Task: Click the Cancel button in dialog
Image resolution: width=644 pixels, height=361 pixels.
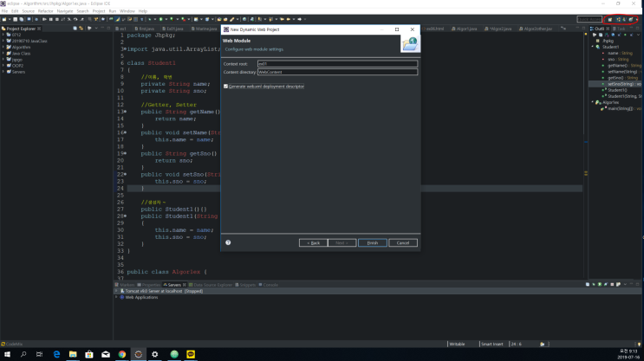Action: pyautogui.click(x=402, y=243)
